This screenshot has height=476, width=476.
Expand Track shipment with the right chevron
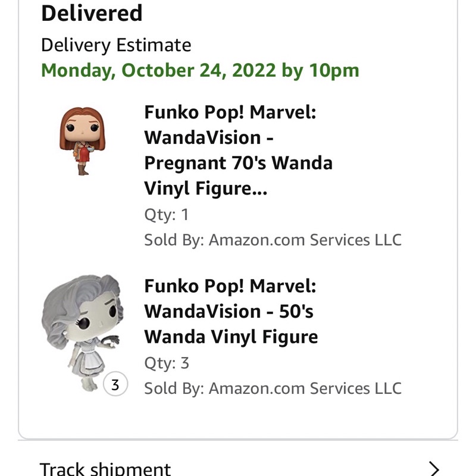coord(434,468)
